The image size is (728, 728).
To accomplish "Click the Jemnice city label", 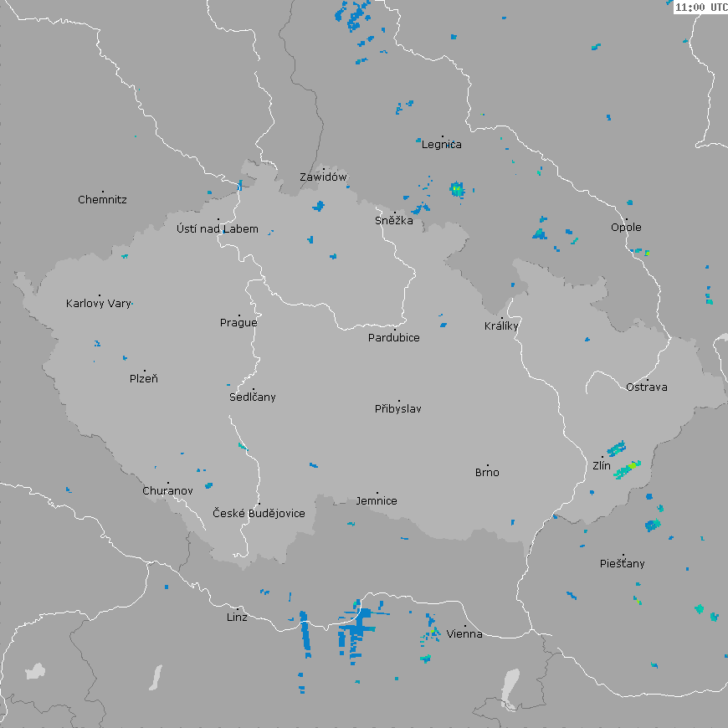I will pyautogui.click(x=377, y=501).
